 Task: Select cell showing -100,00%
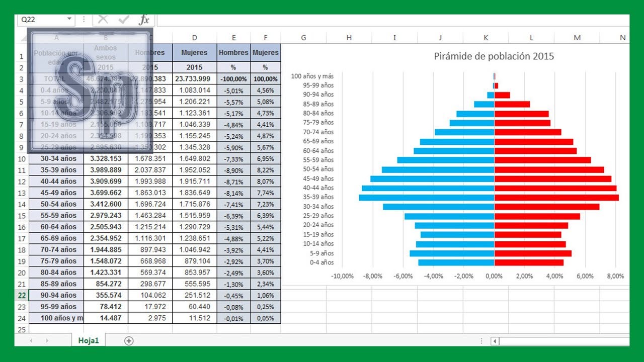coord(233,79)
